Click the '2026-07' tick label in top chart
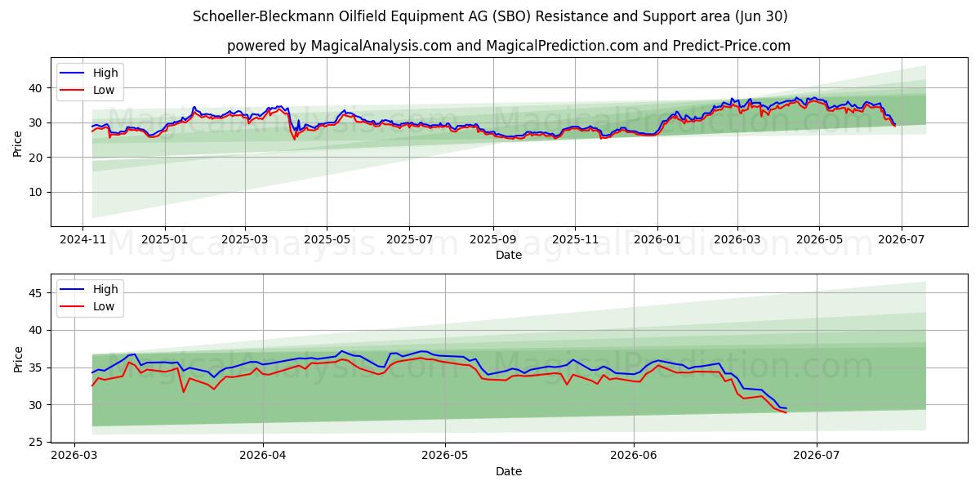Image resolution: width=980 pixels, height=490 pixels. point(902,240)
